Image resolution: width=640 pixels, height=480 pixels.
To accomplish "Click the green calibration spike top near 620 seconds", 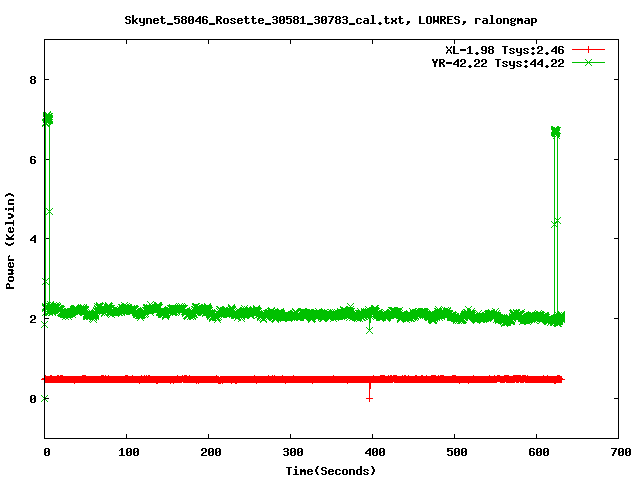I will [556, 132].
